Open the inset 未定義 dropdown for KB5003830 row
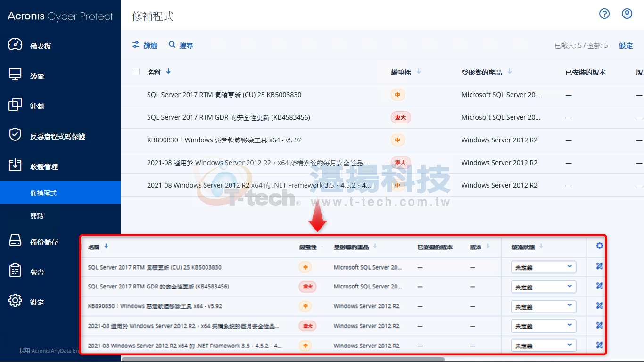The image size is (644, 362). point(544,267)
